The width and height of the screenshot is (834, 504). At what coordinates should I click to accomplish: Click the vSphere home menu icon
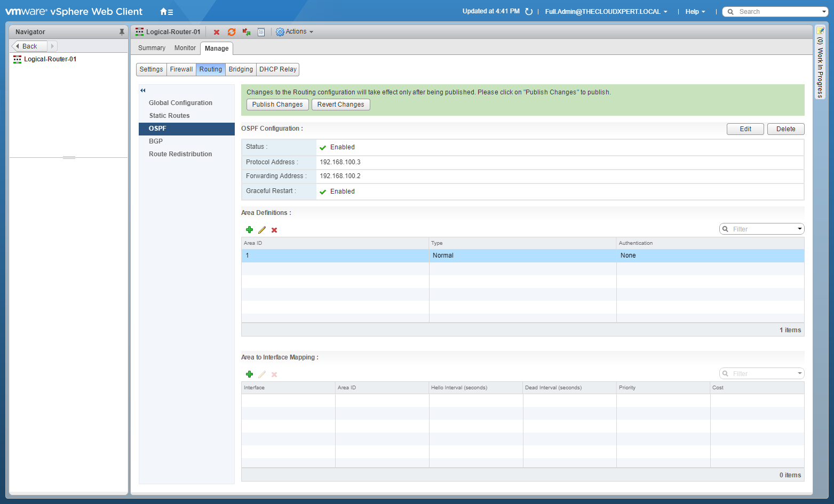[166, 12]
